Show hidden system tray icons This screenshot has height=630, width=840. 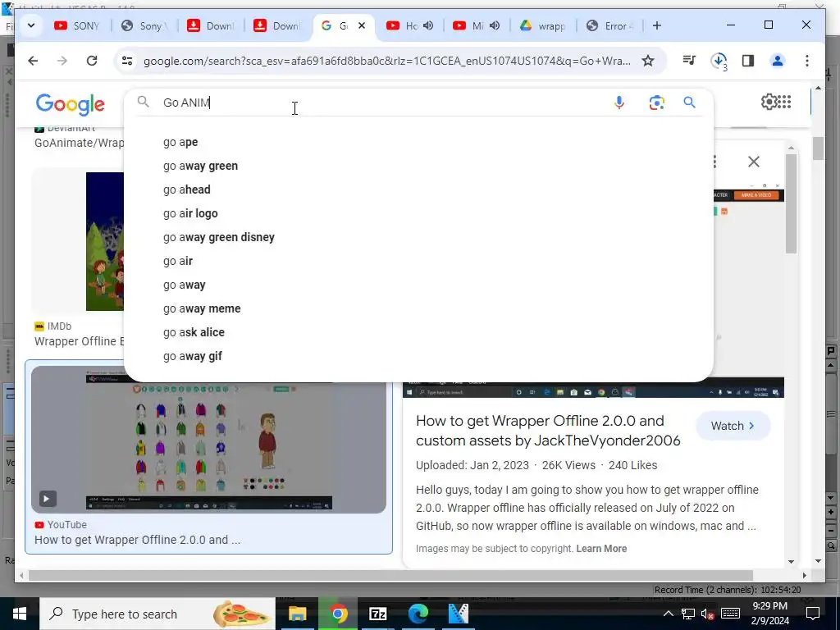click(668, 614)
